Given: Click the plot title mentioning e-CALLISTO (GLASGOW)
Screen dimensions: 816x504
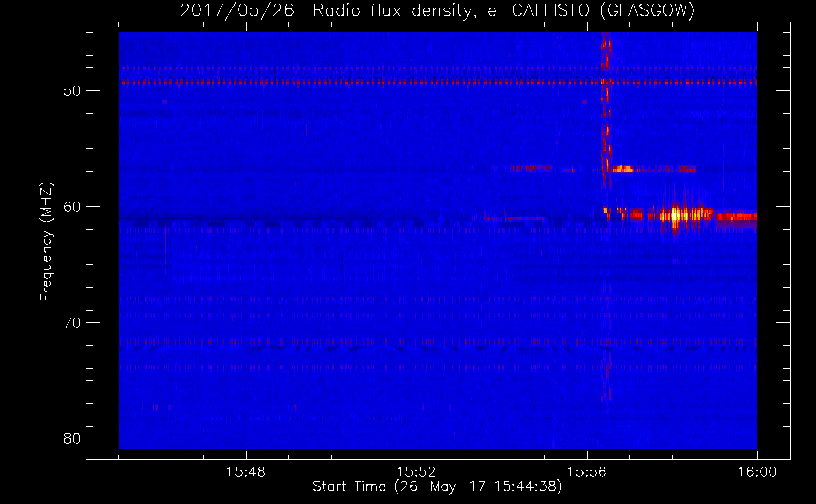Looking at the screenshot, I should [x=437, y=10].
